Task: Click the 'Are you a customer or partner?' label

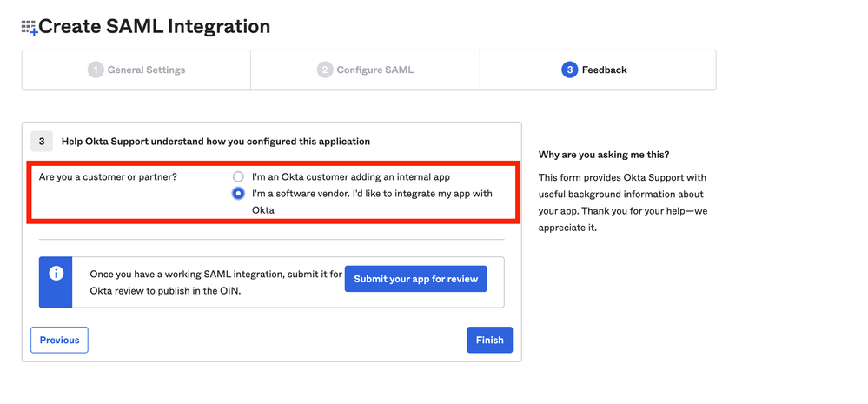Action: click(x=108, y=177)
